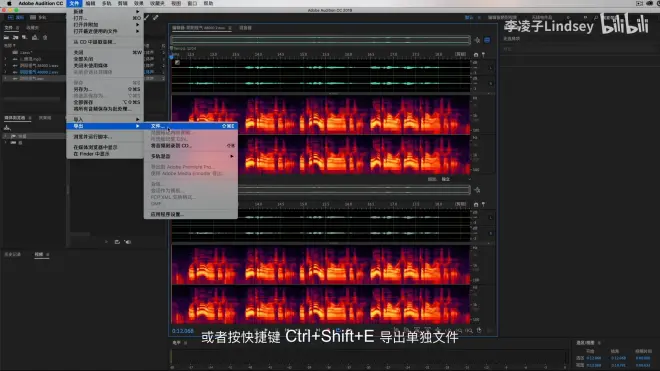This screenshot has height=371, width=660.
Task: Choose 从 CD 中提取音频...
Action: (105, 42)
